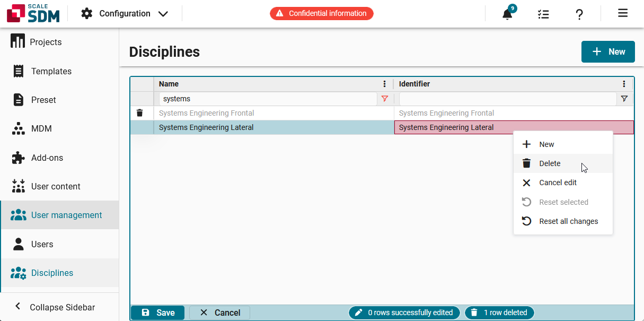Screen dimensions: 644x321
Task: Click the 0 rows successfully edited badge
Action: 404,313
